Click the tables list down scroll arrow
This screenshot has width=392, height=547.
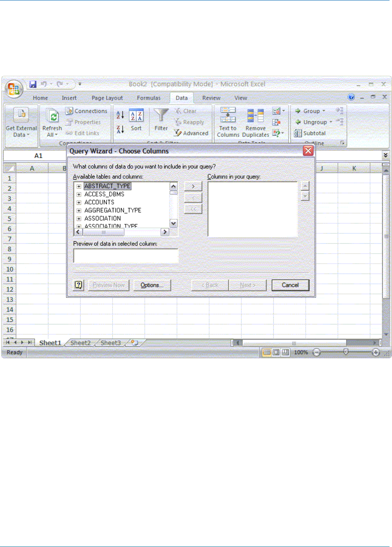pos(174,223)
